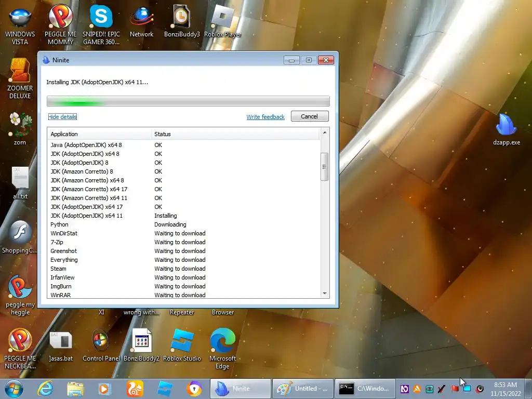The width and height of the screenshot is (532, 399).
Task: Launch Roblox Player desktop shortcut
Action: pyautogui.click(x=222, y=21)
